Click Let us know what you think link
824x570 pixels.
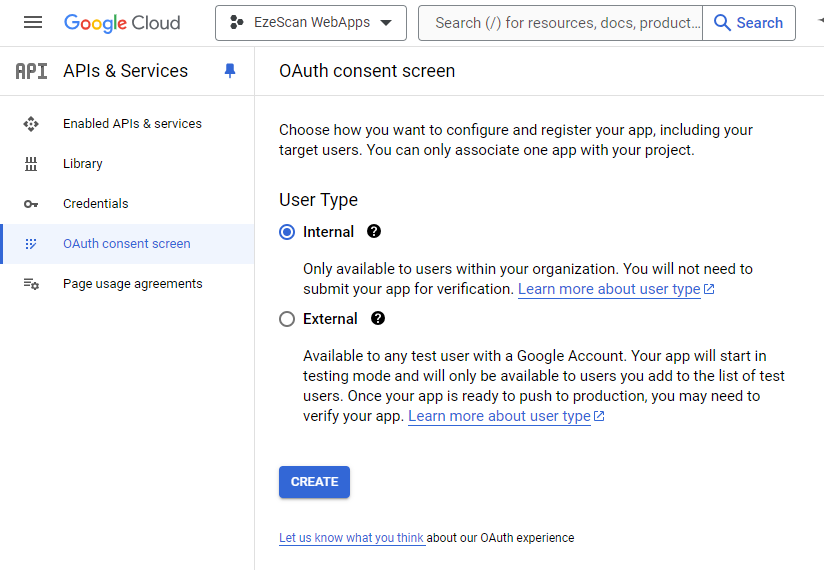(351, 538)
